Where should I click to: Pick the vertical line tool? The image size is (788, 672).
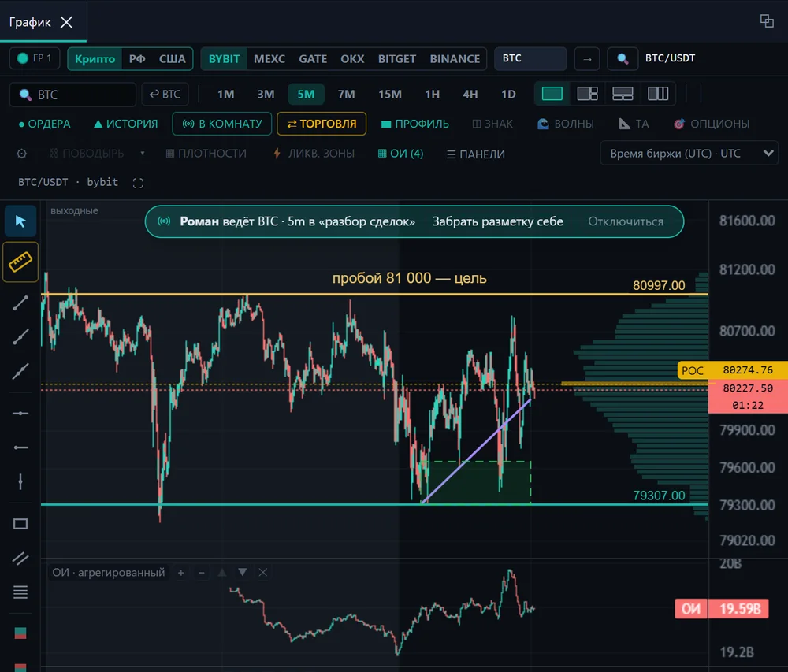click(x=20, y=481)
